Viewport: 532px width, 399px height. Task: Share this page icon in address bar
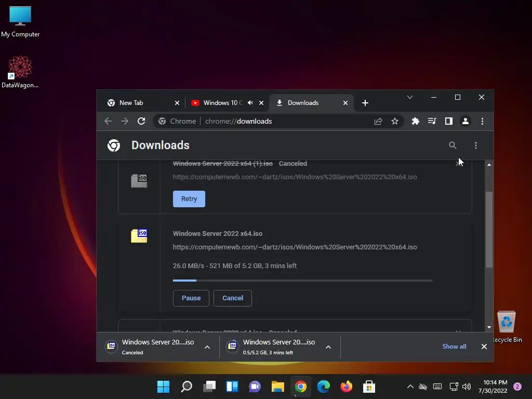pos(378,121)
